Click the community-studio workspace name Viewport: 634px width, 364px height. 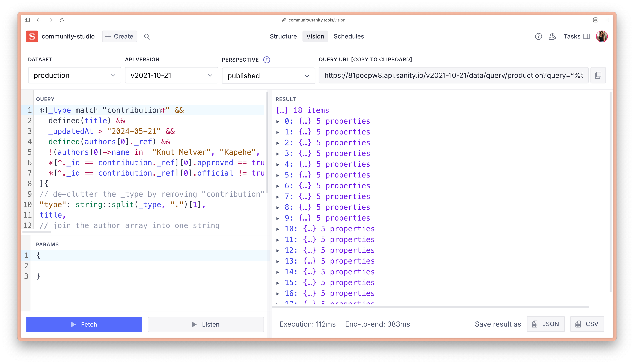tap(68, 36)
